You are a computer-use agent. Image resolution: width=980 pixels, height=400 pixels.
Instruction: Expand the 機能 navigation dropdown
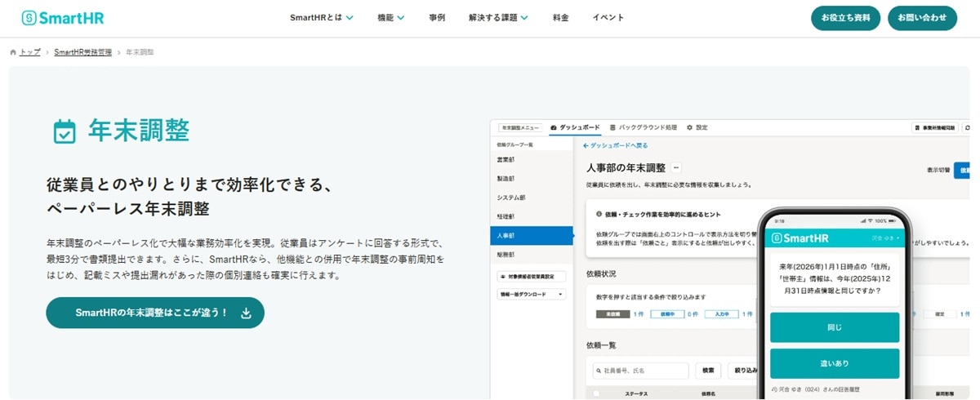pyautogui.click(x=391, y=17)
